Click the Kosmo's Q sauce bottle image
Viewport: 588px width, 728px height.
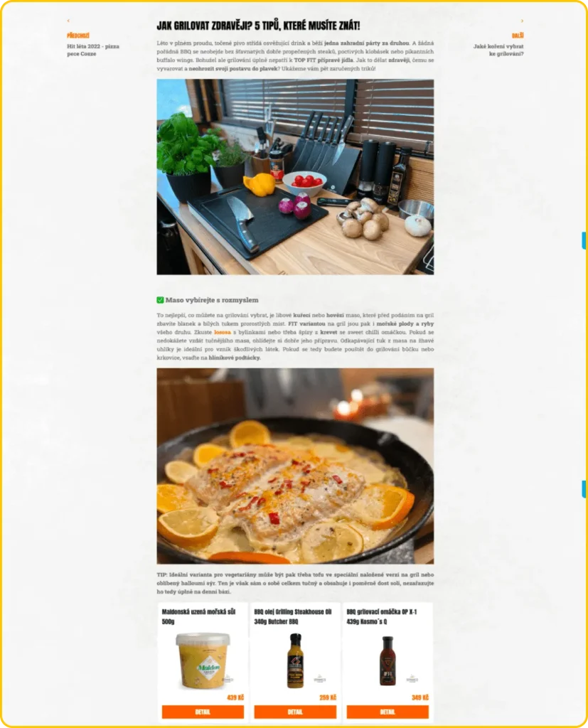click(387, 660)
